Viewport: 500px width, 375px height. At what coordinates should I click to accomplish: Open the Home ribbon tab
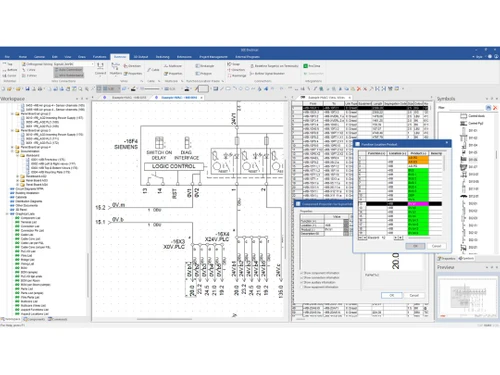(x=23, y=57)
